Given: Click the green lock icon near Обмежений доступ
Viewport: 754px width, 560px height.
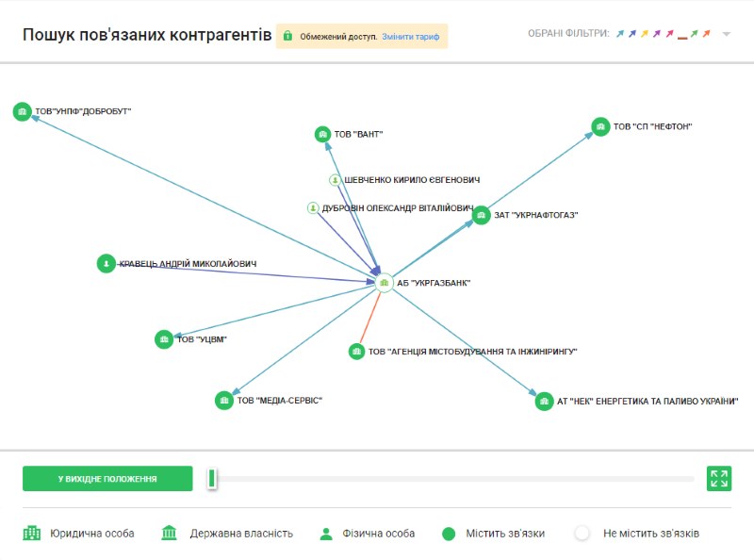Looking at the screenshot, I should 287,36.
